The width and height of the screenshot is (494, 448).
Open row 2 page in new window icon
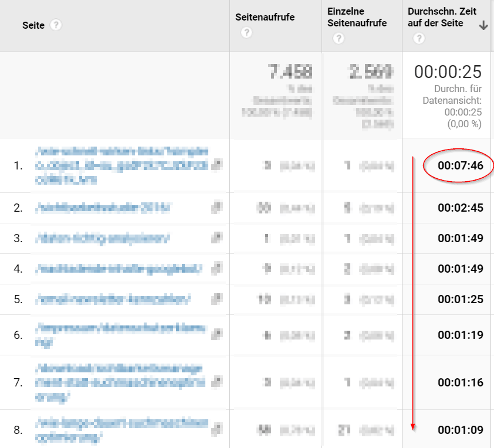pos(216,208)
